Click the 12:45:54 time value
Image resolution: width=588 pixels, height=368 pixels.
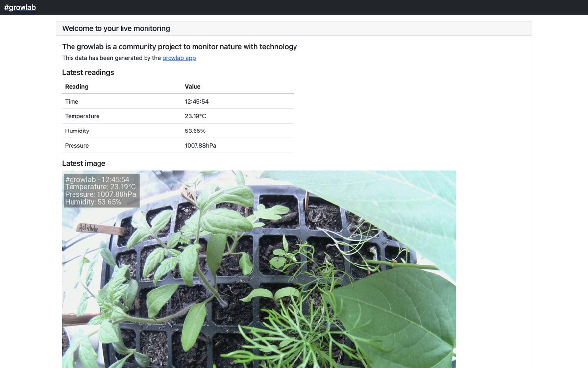point(196,102)
